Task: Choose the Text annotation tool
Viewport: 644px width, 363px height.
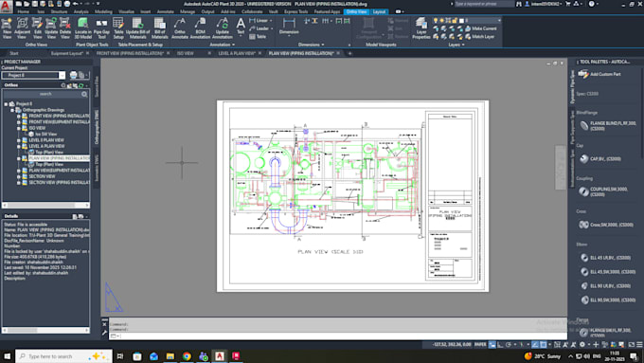Action: click(241, 27)
